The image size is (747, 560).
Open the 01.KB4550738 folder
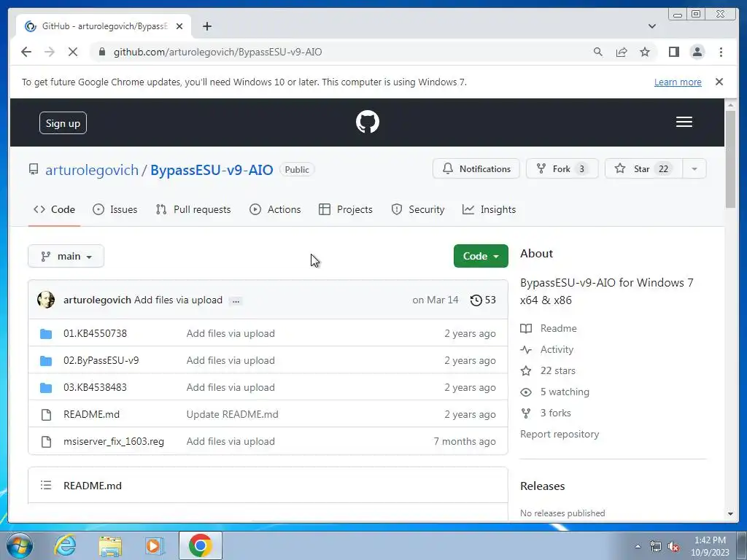[96, 333]
